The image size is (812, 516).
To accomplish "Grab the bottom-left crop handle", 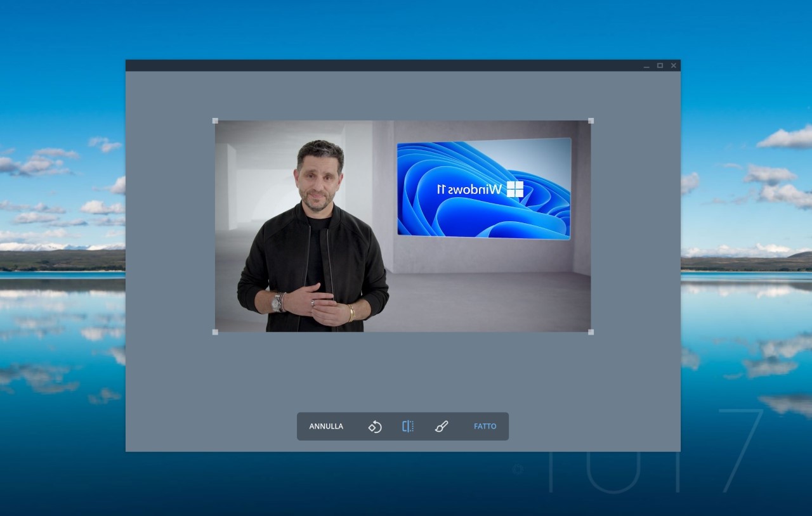I will tap(215, 332).
